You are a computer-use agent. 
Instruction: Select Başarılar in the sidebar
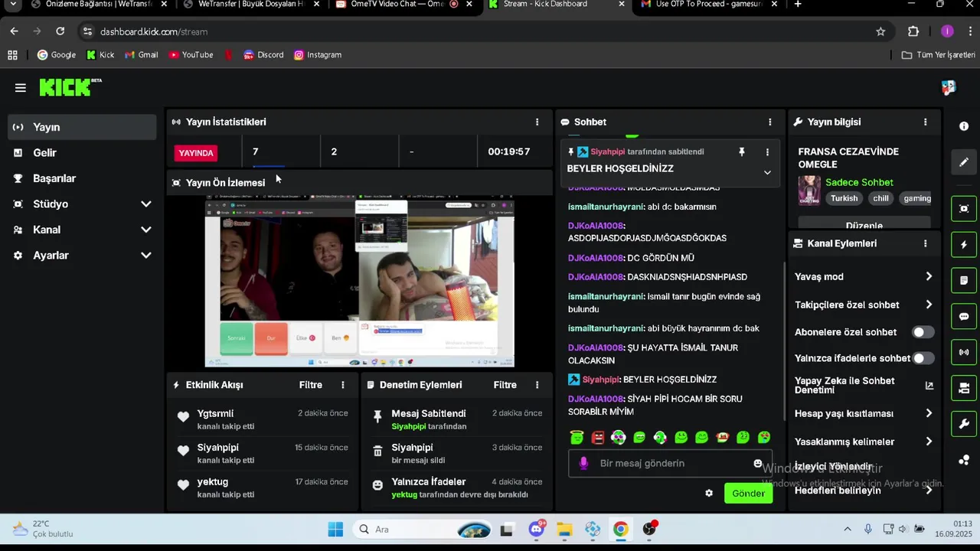pyautogui.click(x=82, y=178)
